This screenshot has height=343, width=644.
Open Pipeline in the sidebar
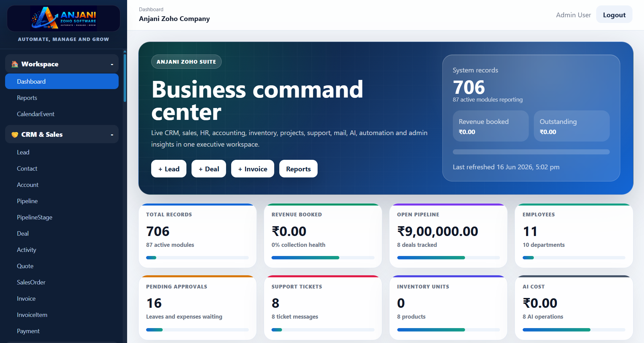point(62,201)
